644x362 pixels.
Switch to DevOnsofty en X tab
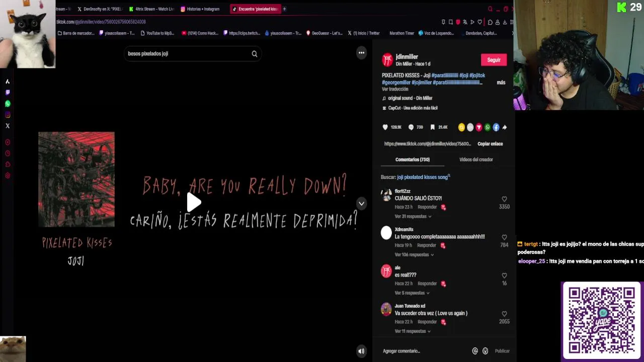[100, 9]
